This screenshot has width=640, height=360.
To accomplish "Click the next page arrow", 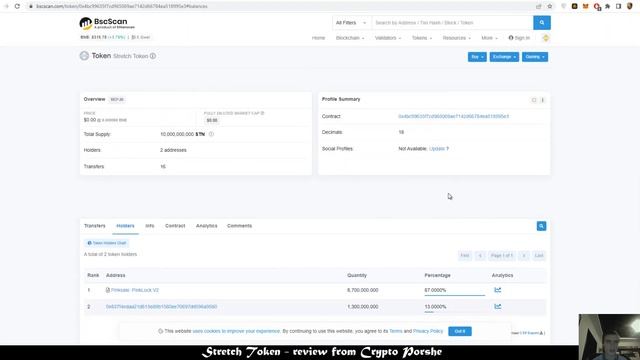I will click(x=524, y=256).
